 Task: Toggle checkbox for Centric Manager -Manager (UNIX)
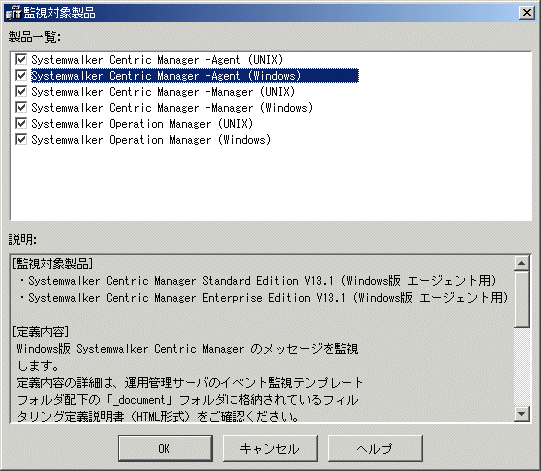[21, 91]
